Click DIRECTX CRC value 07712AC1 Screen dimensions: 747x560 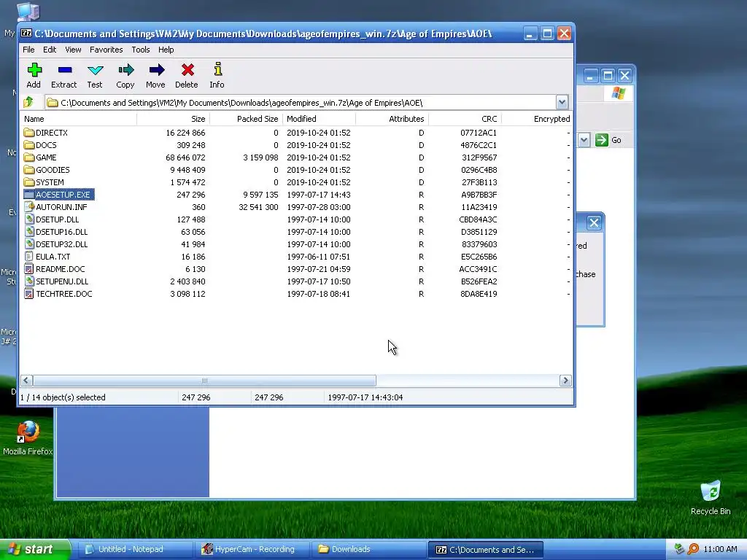click(x=479, y=133)
